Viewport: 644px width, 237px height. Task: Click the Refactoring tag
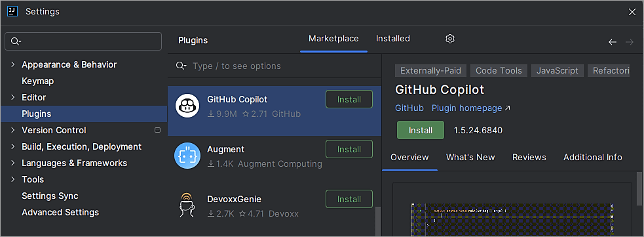[x=609, y=71]
